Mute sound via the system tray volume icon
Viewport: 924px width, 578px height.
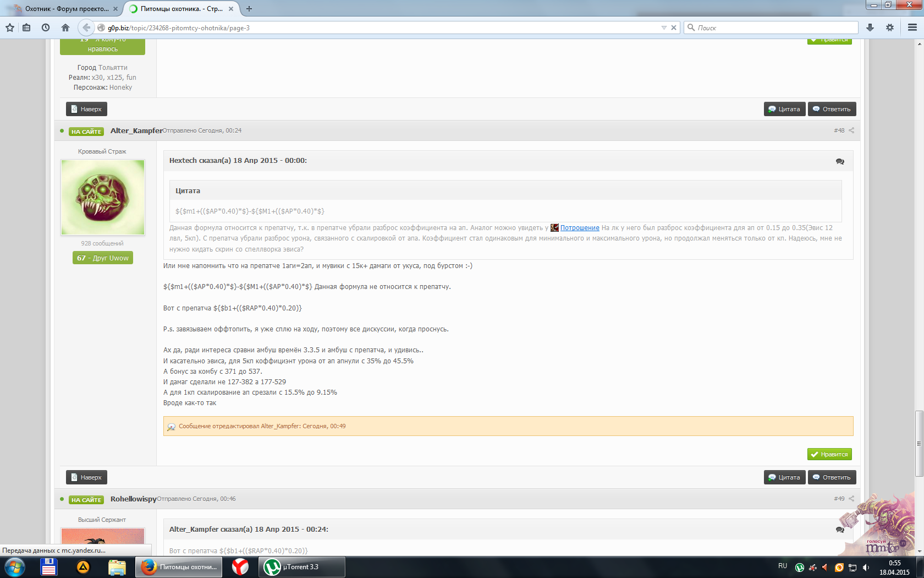click(x=866, y=567)
